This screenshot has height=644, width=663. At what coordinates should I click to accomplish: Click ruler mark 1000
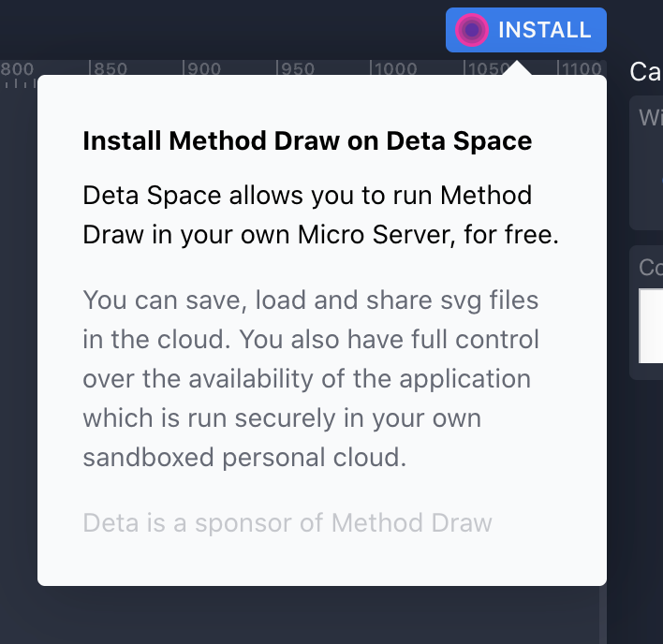(x=395, y=68)
